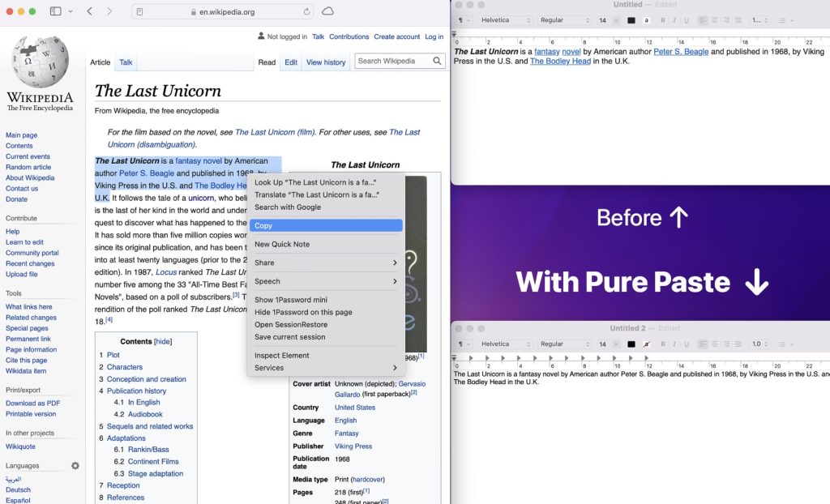The height and width of the screenshot is (504, 830).
Task: Center align text in the Untitled 2 window
Action: point(715,344)
